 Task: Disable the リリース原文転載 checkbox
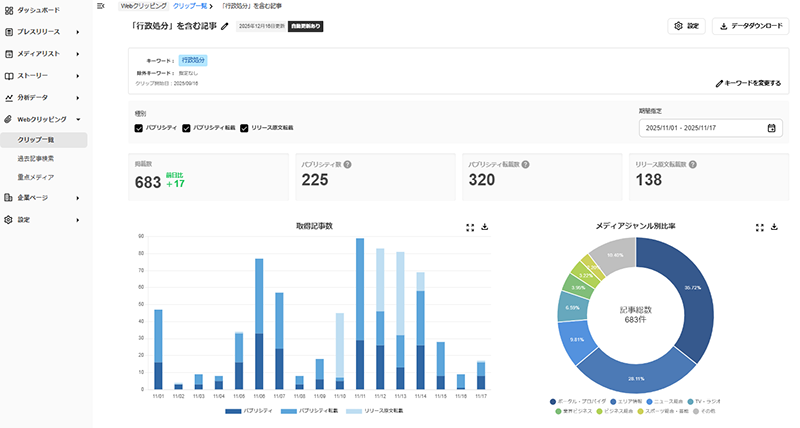[243, 128]
